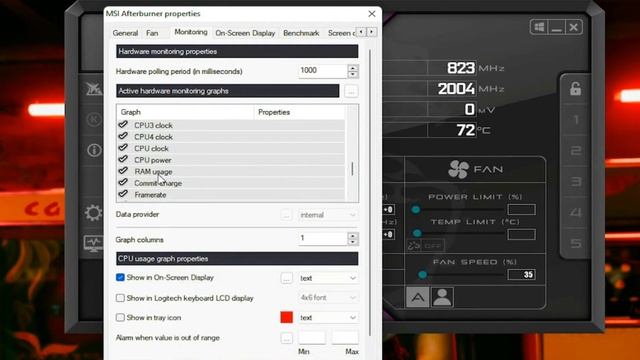Click the user-defined fan profile icon
Screen dimensions: 640x360
coord(442,297)
